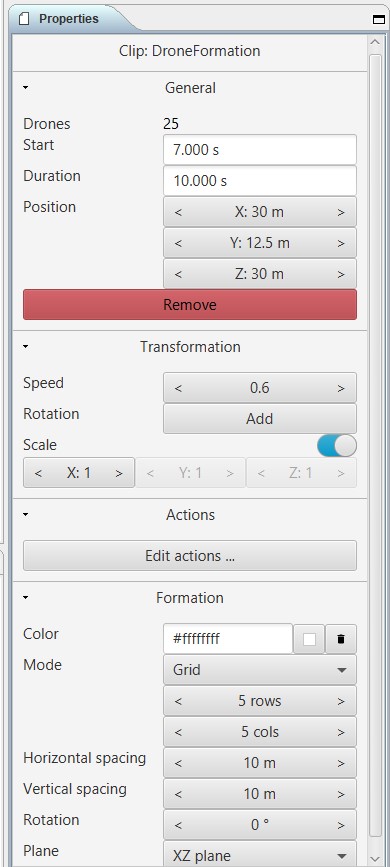Open the white color swatch picker
390x867 pixels.
(309, 639)
